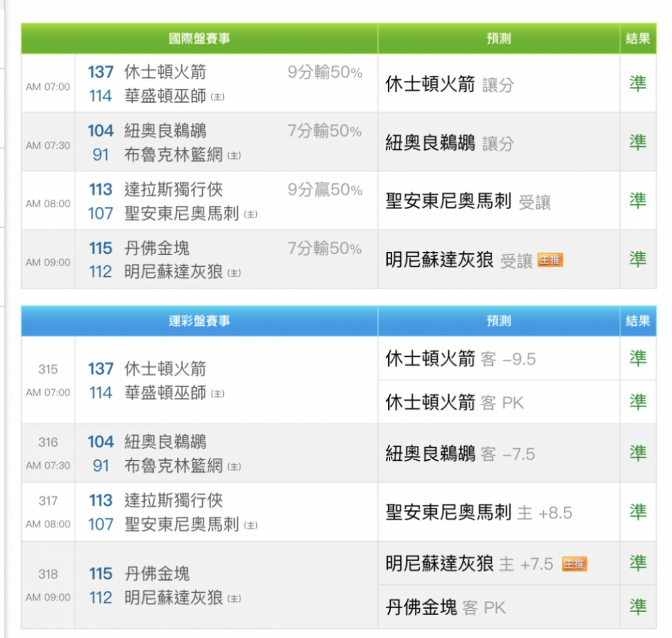Click 華盛頓巫師 team in game 315 row
Image resolution: width=672 pixels, height=638 pixels.
point(165,393)
